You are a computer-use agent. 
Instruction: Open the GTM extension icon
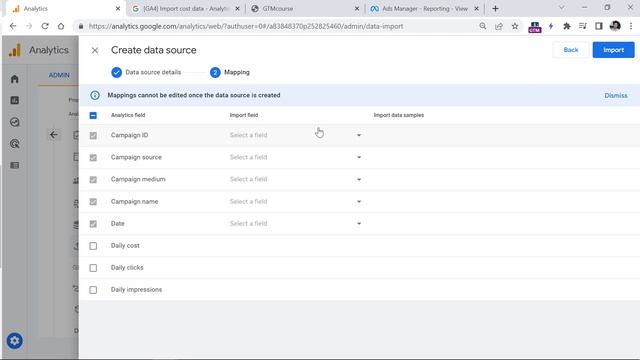[535, 27]
